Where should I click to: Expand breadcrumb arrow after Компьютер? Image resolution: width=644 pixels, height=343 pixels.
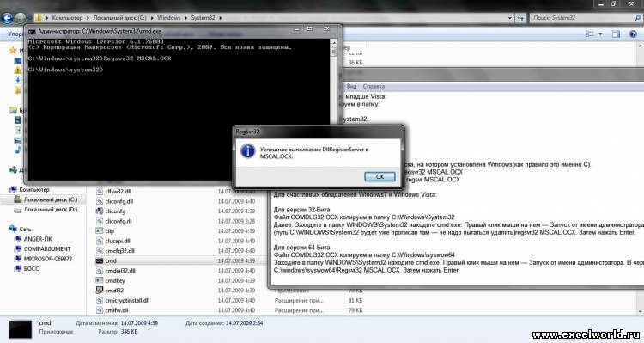88,18
